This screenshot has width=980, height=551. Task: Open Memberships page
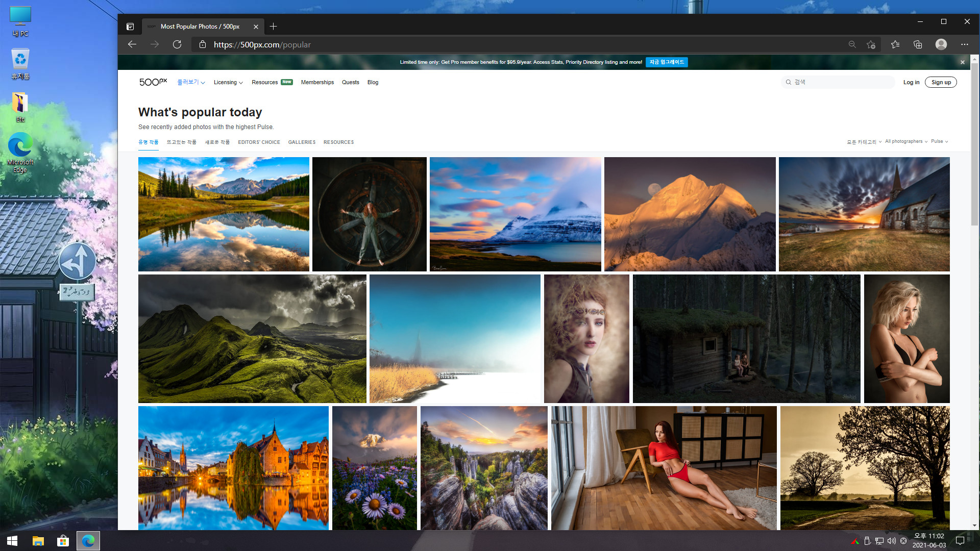[x=317, y=82]
